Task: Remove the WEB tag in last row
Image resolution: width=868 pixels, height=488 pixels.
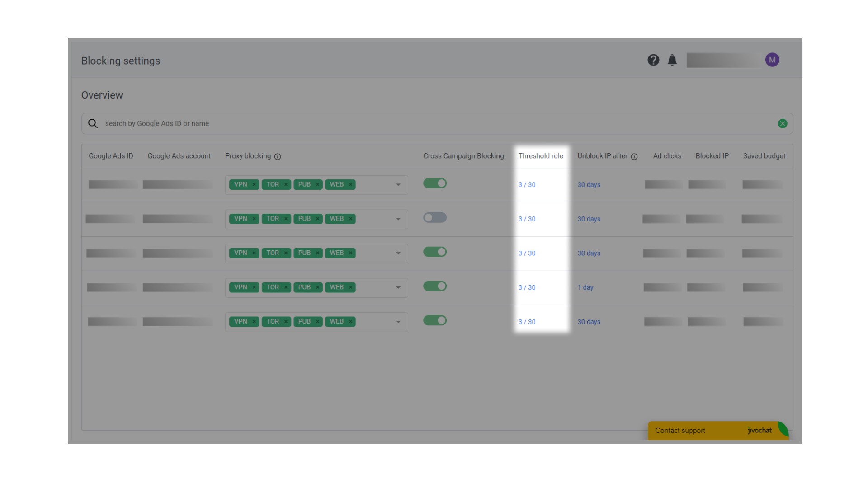Action: (x=350, y=322)
